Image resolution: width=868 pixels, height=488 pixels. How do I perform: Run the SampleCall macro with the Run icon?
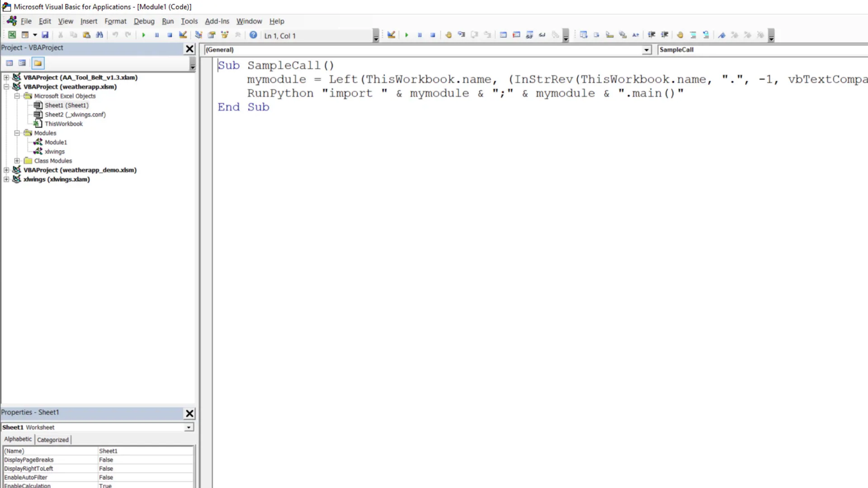point(143,35)
